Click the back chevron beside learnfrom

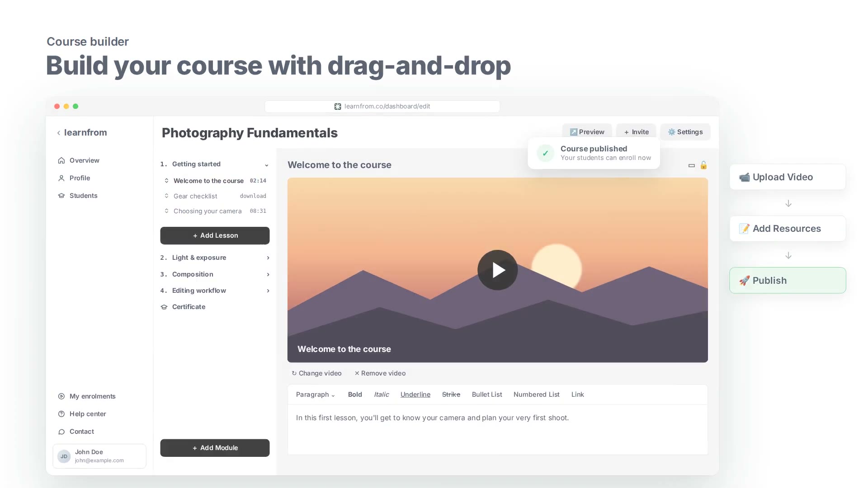pyautogui.click(x=58, y=133)
